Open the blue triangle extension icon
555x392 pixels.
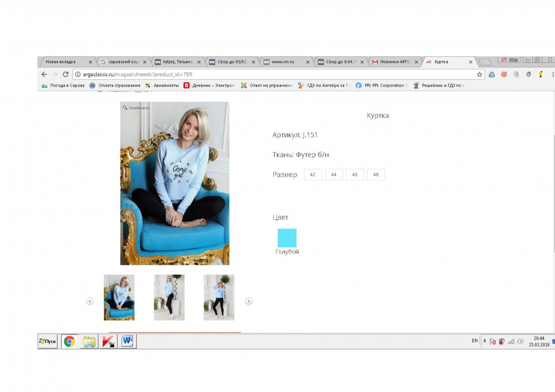click(492, 74)
